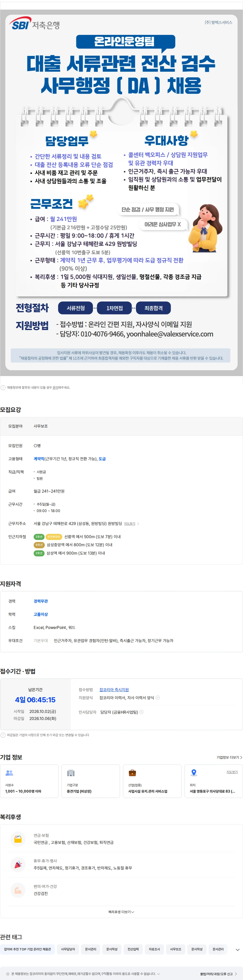This screenshot has height=980, width=243.
Task: Click the 위치 map pin icon
Action: point(194,773)
